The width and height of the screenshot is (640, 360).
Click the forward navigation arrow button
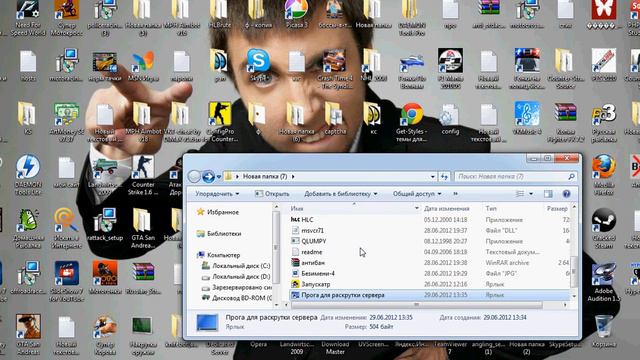coord(208,177)
